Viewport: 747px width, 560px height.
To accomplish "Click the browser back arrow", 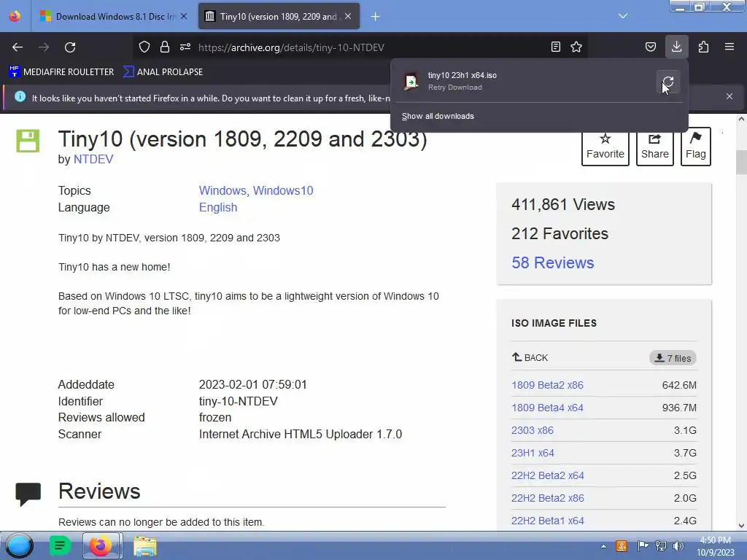I will click(18, 47).
